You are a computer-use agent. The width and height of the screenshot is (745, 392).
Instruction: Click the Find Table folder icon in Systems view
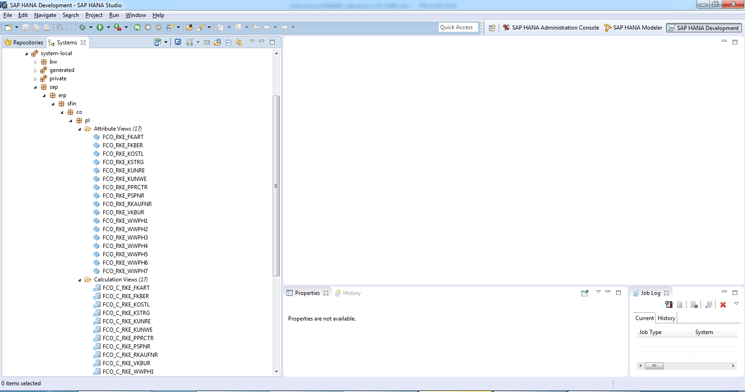217,42
